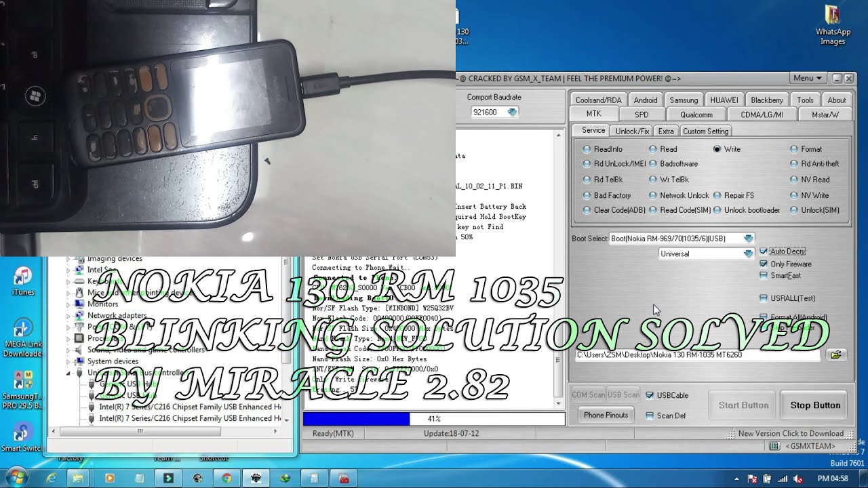This screenshot has height=488, width=868.
Task: Click New Version Click to Download link
Action: [791, 434]
